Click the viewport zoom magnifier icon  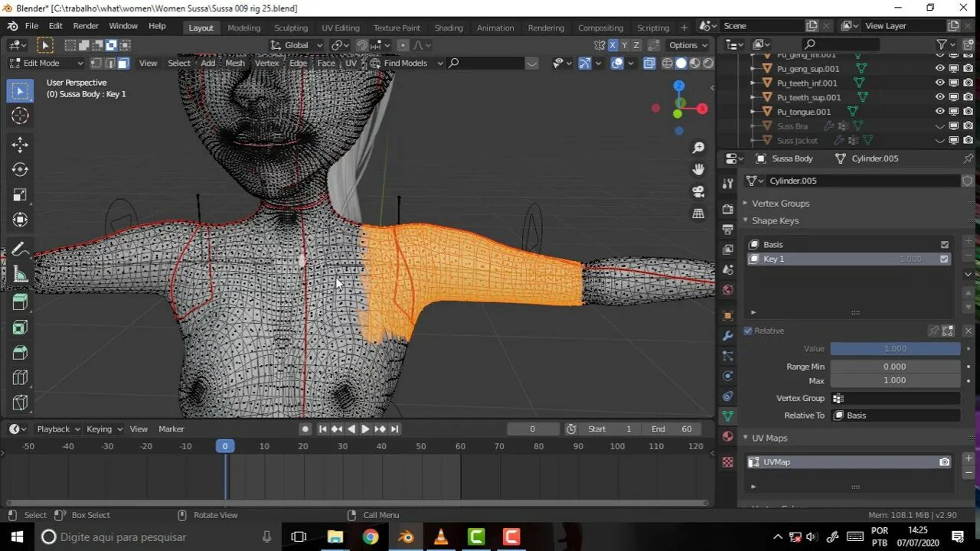coord(698,148)
